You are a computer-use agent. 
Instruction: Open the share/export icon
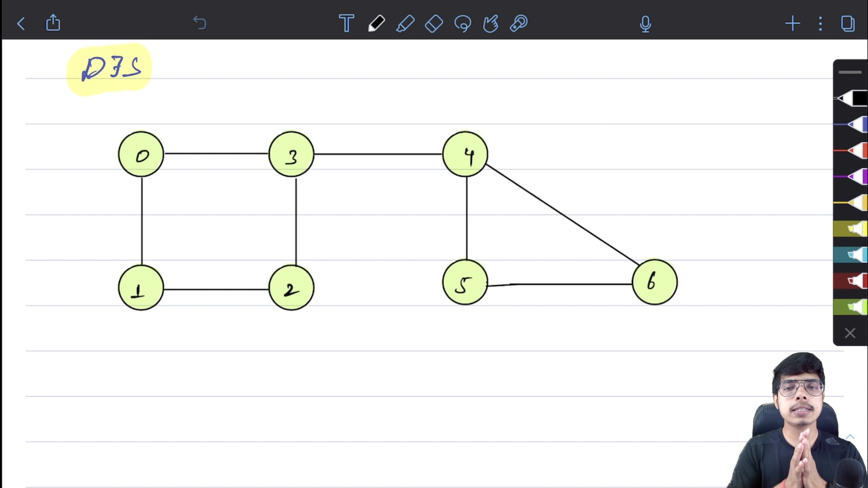pyautogui.click(x=53, y=23)
